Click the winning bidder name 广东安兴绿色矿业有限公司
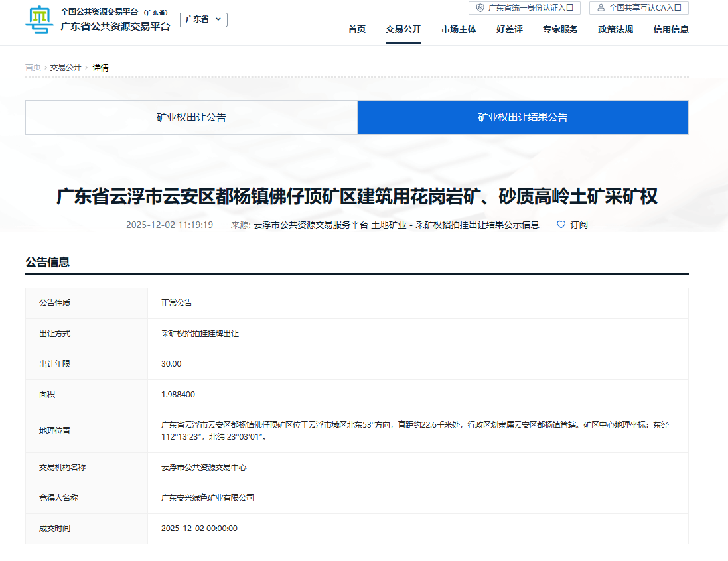Screen dimensions: 728x561 [x=208, y=498]
